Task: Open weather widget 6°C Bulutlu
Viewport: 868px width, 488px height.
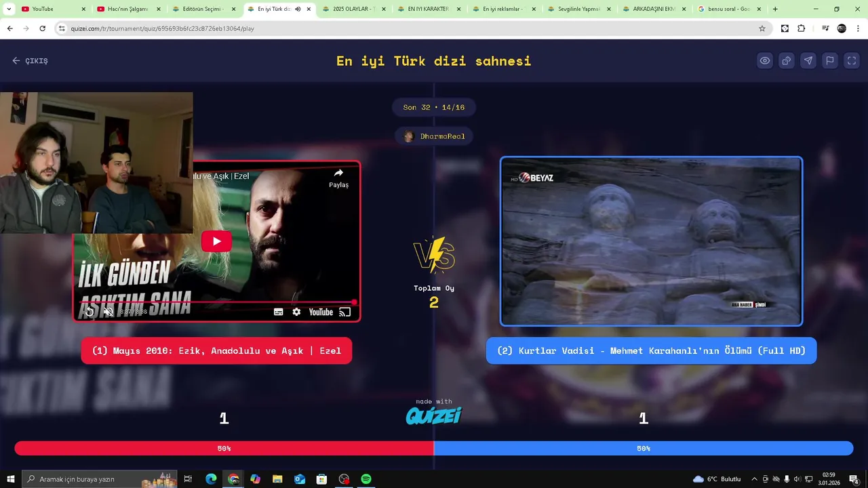Action: click(717, 479)
